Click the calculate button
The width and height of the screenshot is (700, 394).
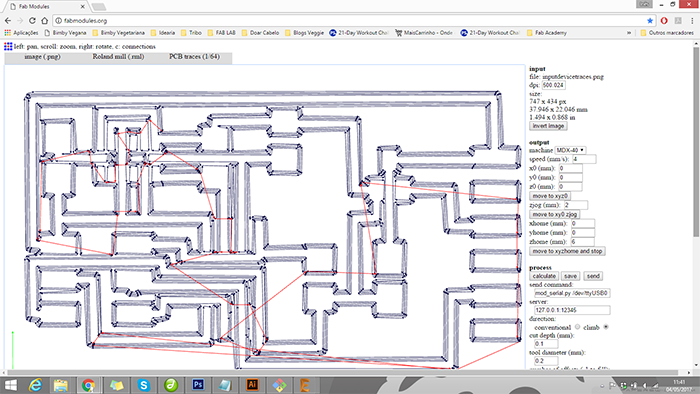(544, 276)
